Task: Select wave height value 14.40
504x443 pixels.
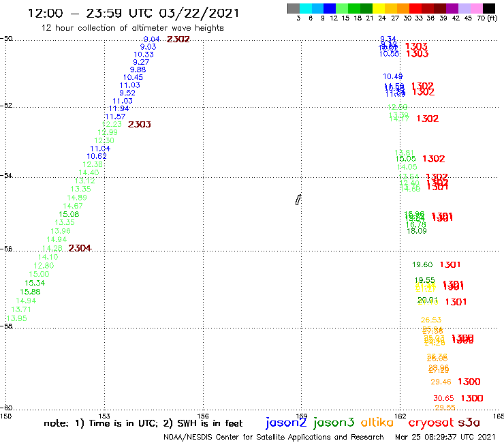Action: pyautogui.click(x=89, y=172)
